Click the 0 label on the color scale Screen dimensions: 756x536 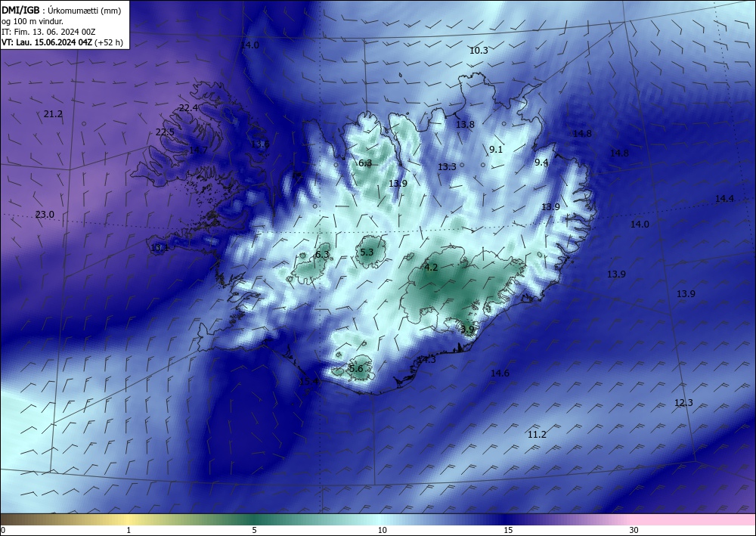[3, 531]
